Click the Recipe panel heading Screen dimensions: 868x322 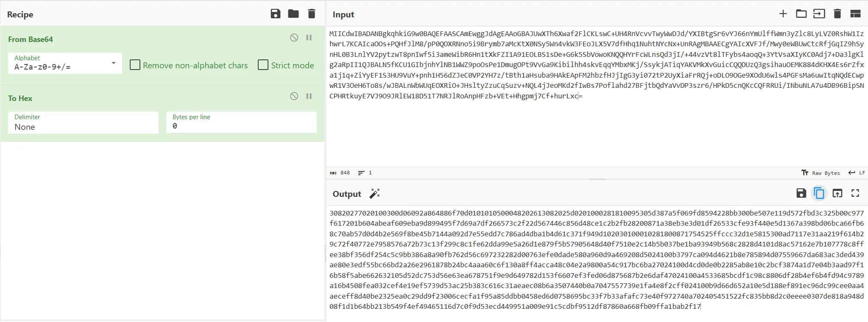[x=20, y=14]
